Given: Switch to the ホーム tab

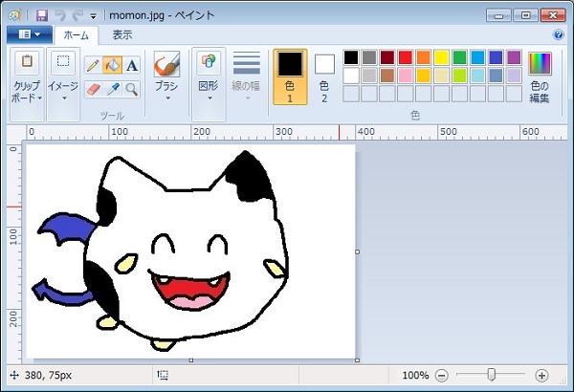Looking at the screenshot, I should point(77,35).
